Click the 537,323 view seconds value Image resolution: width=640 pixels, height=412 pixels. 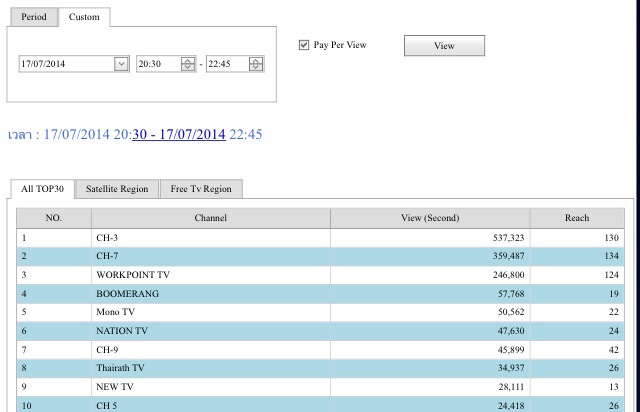tap(509, 238)
